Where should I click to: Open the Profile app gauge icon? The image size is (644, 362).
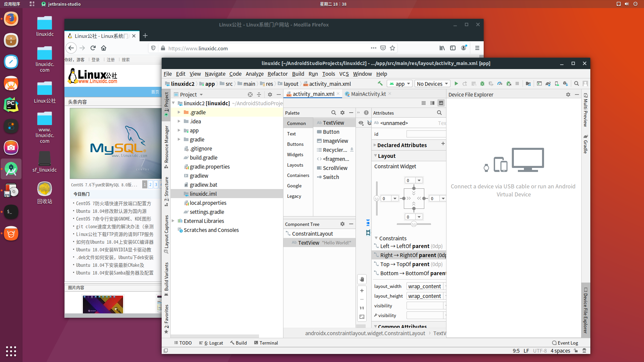tap(500, 83)
